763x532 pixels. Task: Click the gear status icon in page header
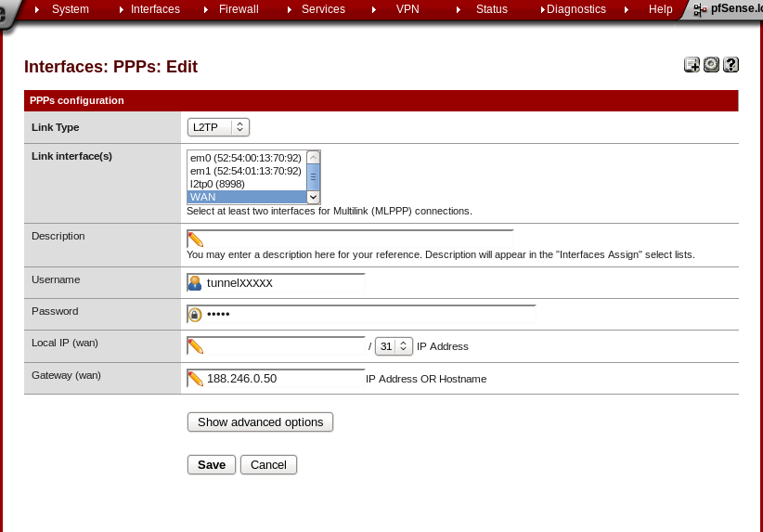(x=711, y=65)
